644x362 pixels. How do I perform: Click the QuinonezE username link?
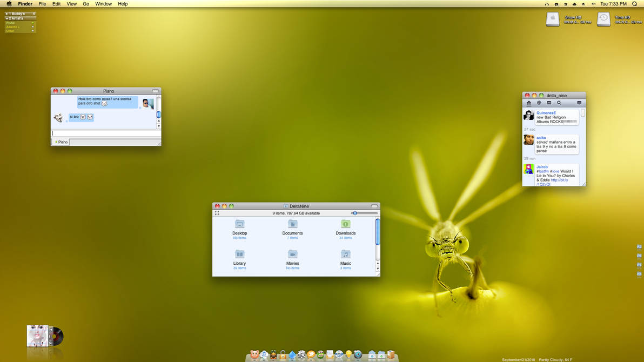tap(546, 113)
